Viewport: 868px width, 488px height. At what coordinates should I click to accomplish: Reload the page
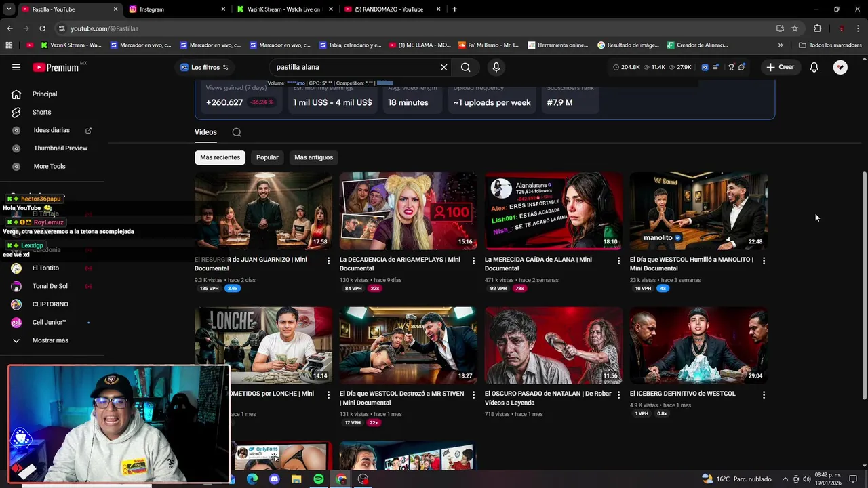42,28
